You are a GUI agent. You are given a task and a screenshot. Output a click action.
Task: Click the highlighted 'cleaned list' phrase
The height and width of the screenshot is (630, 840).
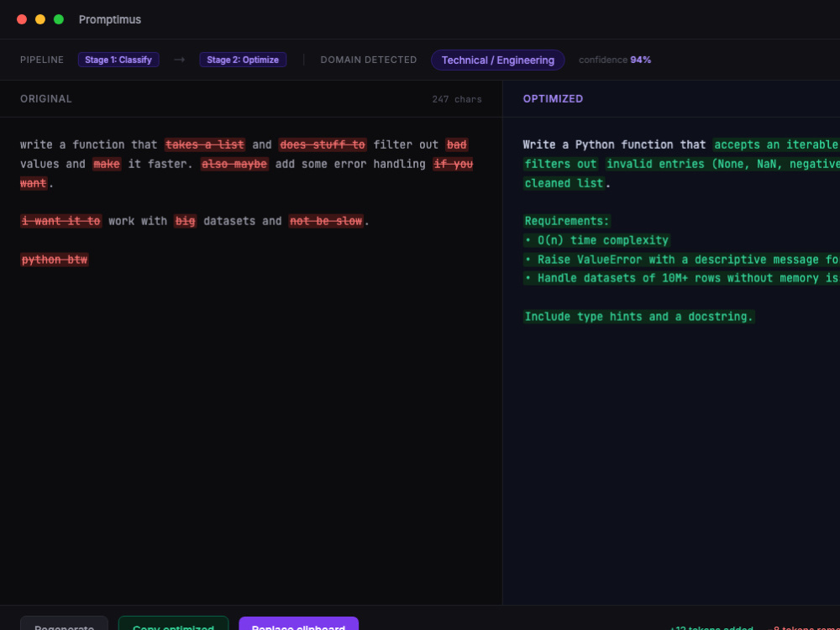click(564, 183)
